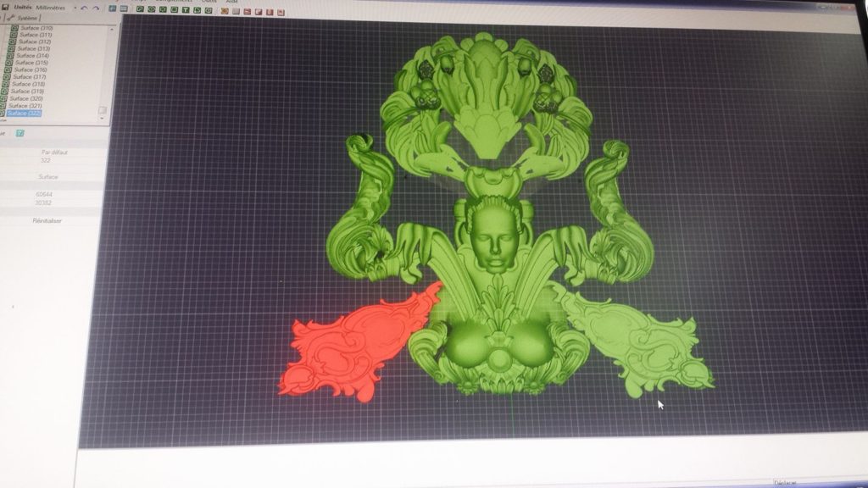Viewport: 868px width, 488px height.
Task: Click the Par défaut property value
Action: pos(54,152)
